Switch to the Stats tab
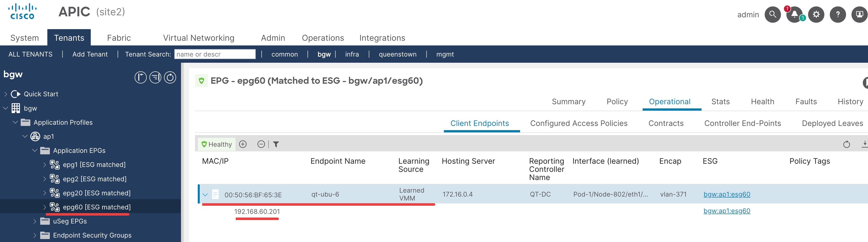The height and width of the screenshot is (242, 868). [720, 101]
